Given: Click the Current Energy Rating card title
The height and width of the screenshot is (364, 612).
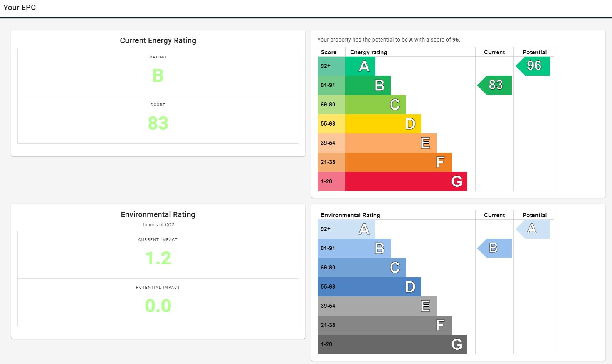Looking at the screenshot, I should point(158,40).
